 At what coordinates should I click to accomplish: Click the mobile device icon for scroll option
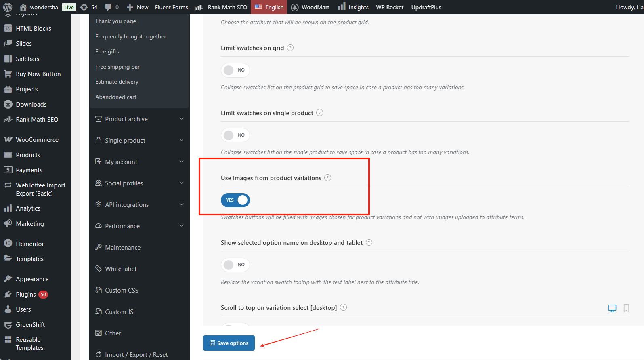(626, 308)
